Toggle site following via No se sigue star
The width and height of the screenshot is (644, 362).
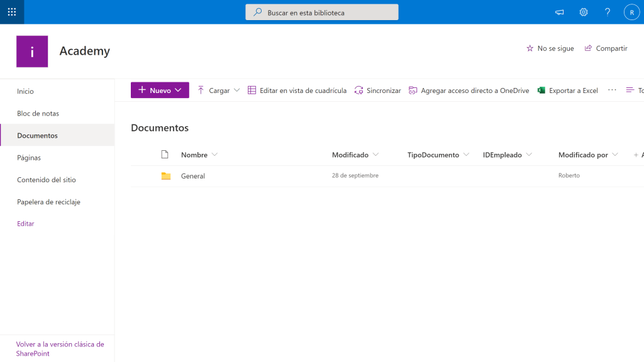point(550,48)
